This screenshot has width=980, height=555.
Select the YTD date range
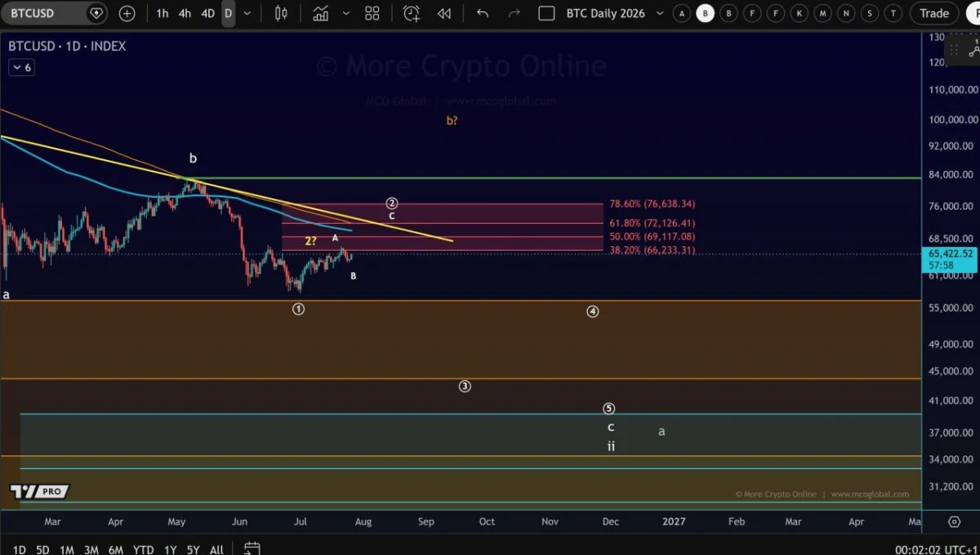pos(144,549)
